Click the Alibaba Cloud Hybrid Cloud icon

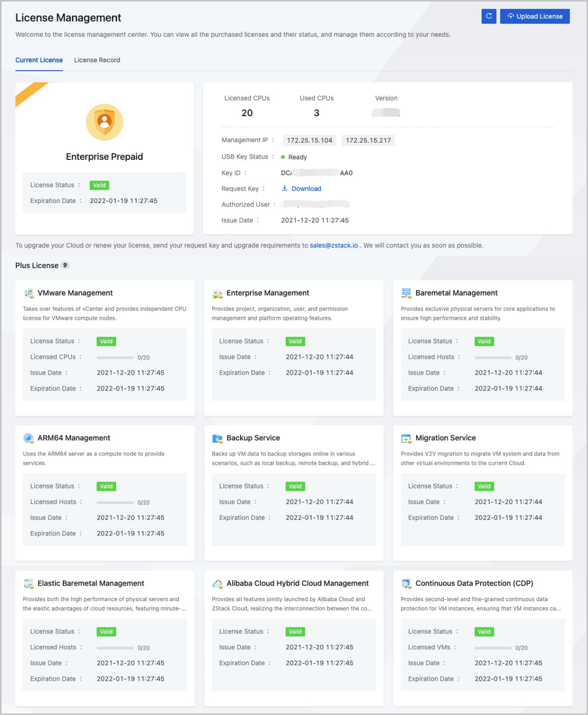click(x=218, y=584)
